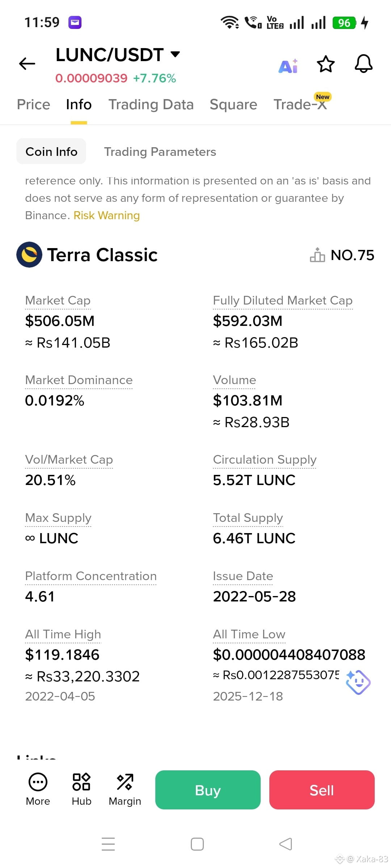Open the Trading Data tab
Image resolution: width=391 pixels, height=868 pixels.
coord(151,105)
